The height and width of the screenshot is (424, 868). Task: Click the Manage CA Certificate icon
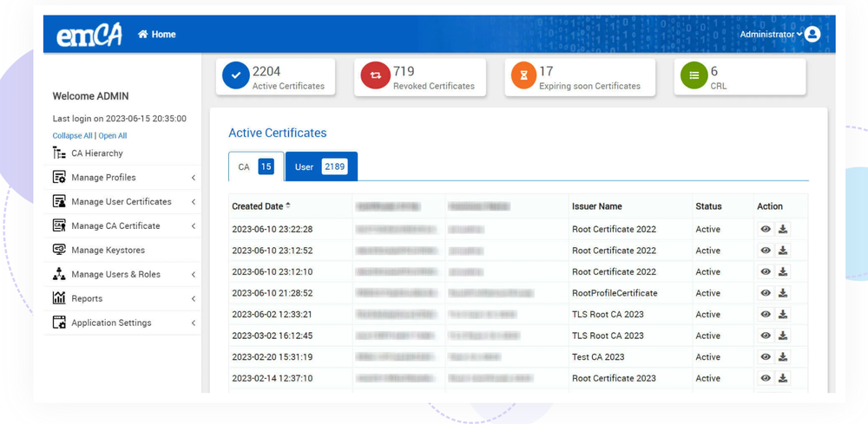coord(59,225)
